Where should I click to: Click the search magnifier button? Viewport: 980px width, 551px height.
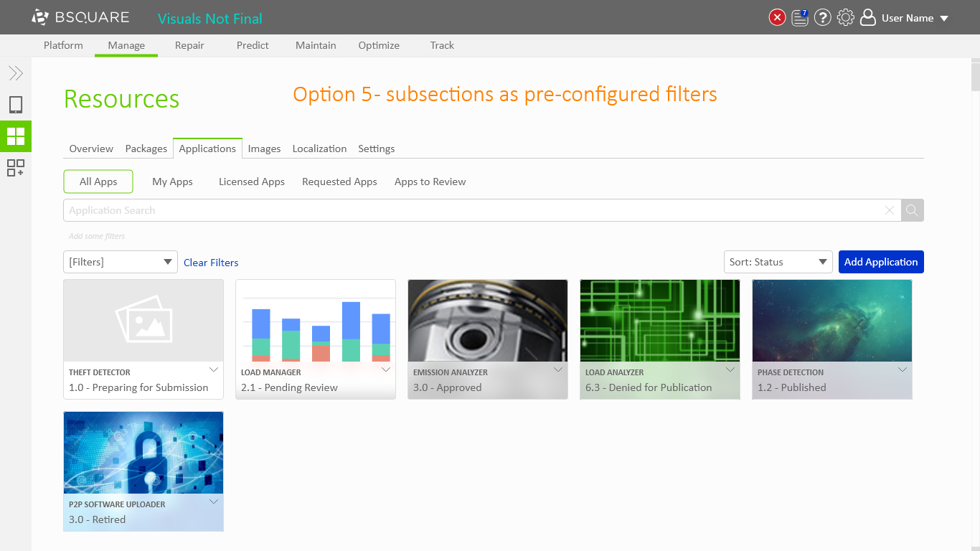click(x=912, y=210)
